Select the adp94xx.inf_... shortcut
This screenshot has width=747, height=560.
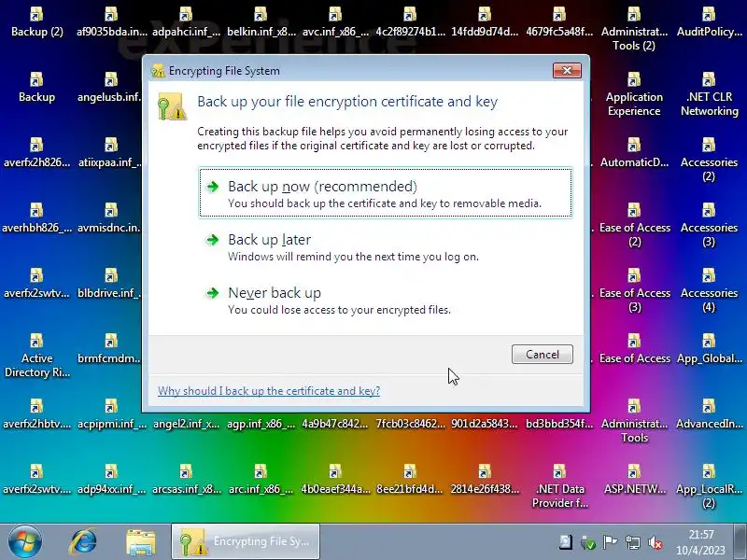[x=111, y=479]
